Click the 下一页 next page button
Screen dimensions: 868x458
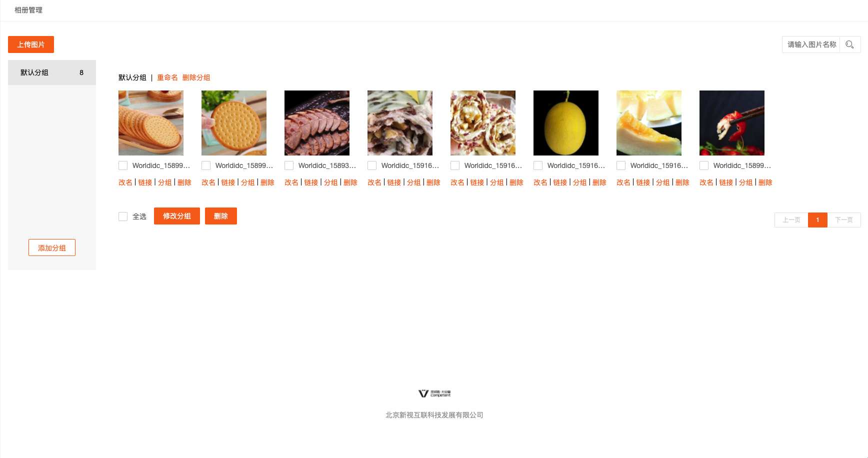click(844, 220)
